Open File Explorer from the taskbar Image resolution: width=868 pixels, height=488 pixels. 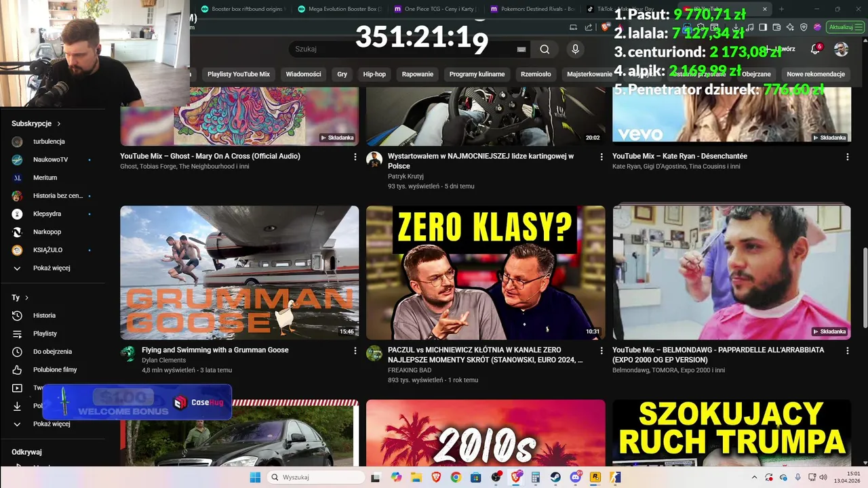[416, 477]
